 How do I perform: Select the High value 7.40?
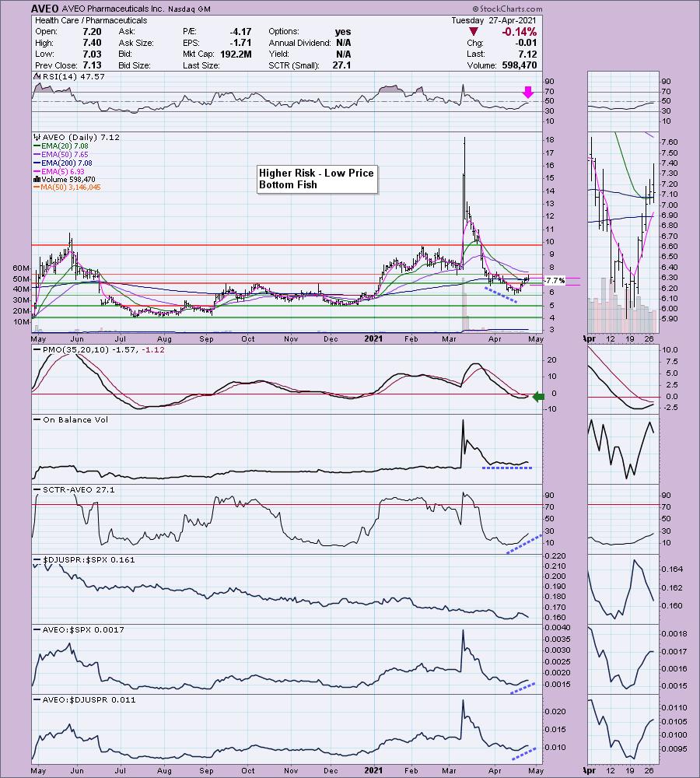(x=92, y=43)
